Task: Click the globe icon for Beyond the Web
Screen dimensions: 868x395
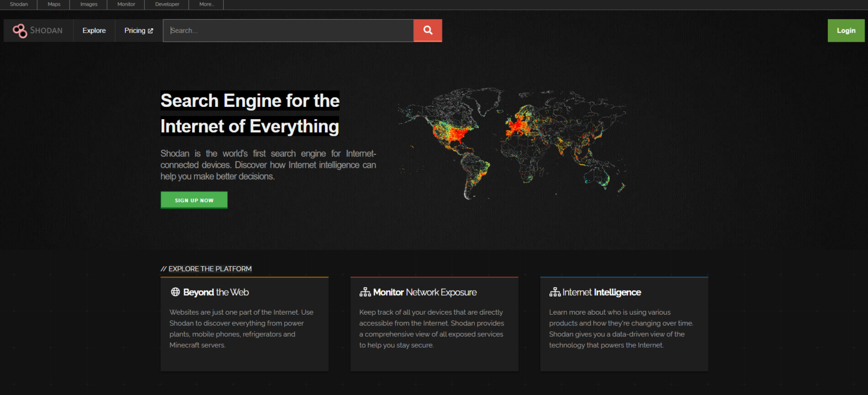Action: [175, 292]
